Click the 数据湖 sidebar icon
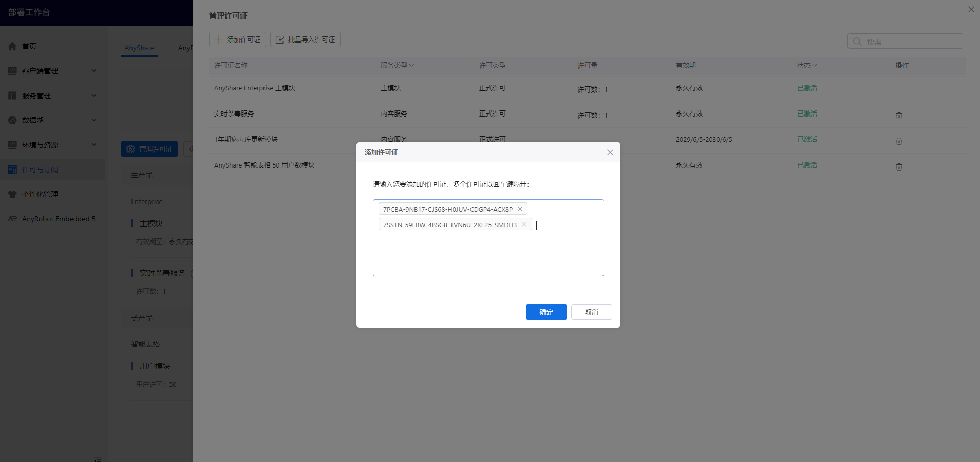The height and width of the screenshot is (462, 980). 12,120
